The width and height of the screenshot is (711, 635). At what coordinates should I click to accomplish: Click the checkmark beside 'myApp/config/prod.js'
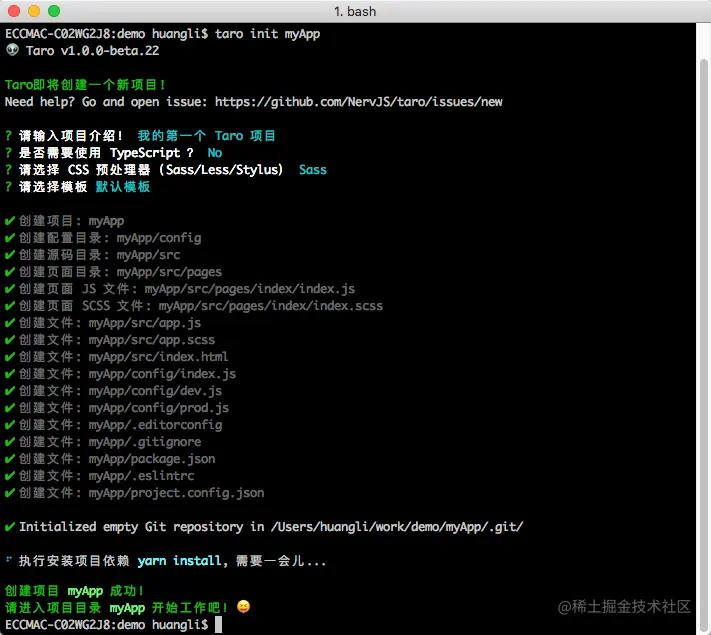(10, 408)
